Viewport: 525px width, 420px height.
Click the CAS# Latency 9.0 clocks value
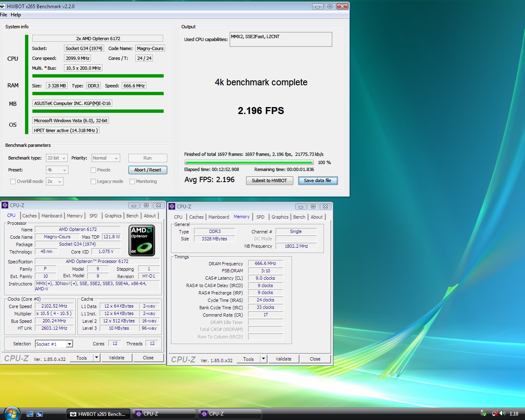coord(265,278)
